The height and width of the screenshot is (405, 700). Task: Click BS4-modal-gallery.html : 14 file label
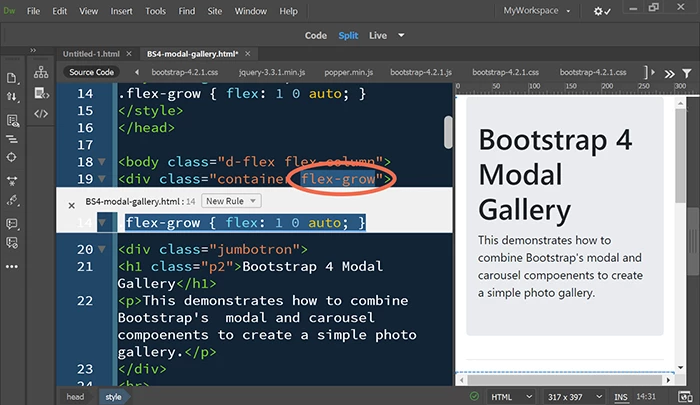[x=140, y=201]
